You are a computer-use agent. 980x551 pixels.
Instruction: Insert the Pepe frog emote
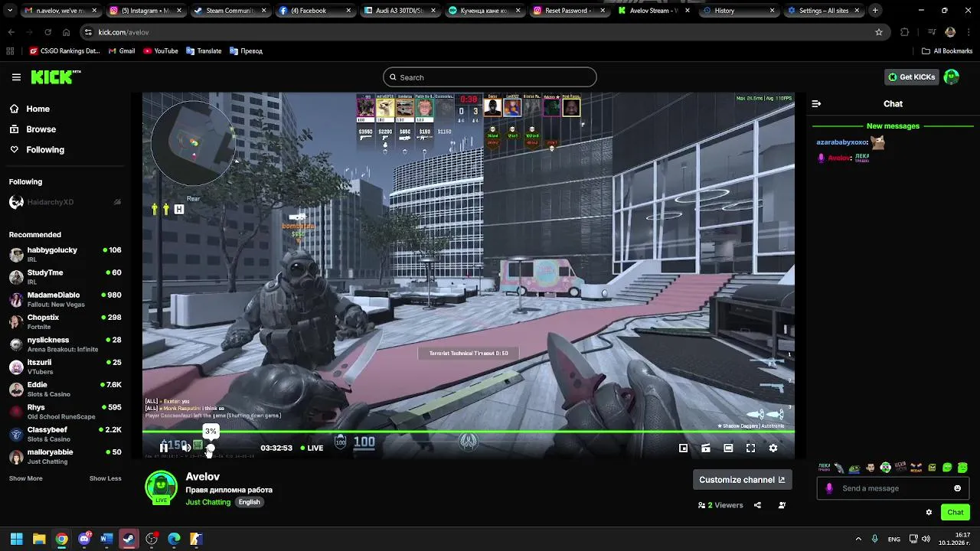854,468
